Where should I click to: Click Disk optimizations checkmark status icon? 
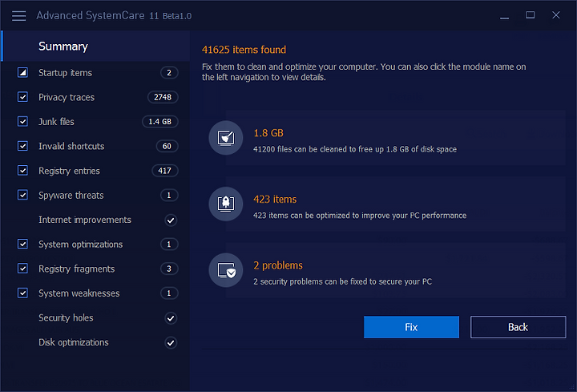171,342
